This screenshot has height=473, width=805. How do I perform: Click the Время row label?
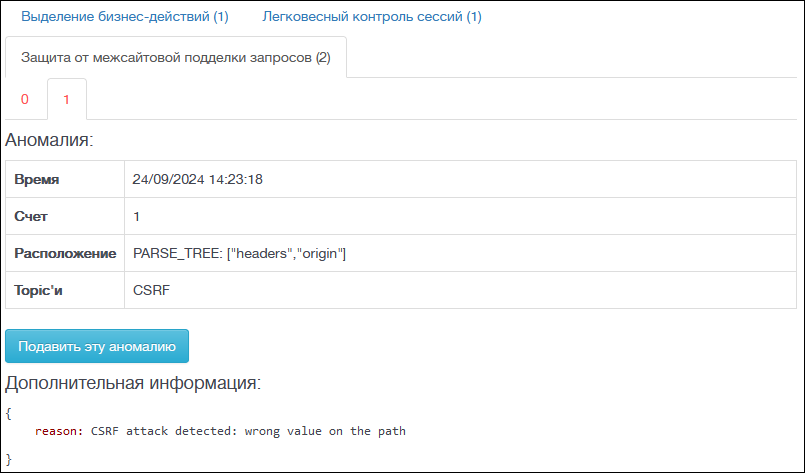[36, 179]
